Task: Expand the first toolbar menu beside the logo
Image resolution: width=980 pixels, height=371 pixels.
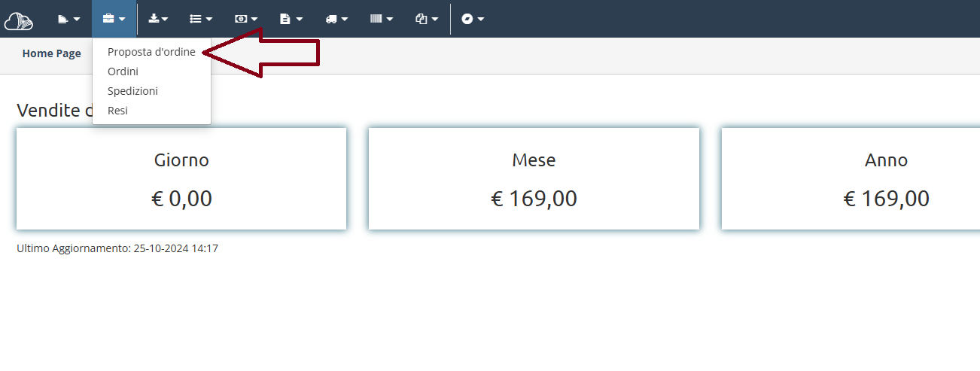Action: tap(68, 19)
